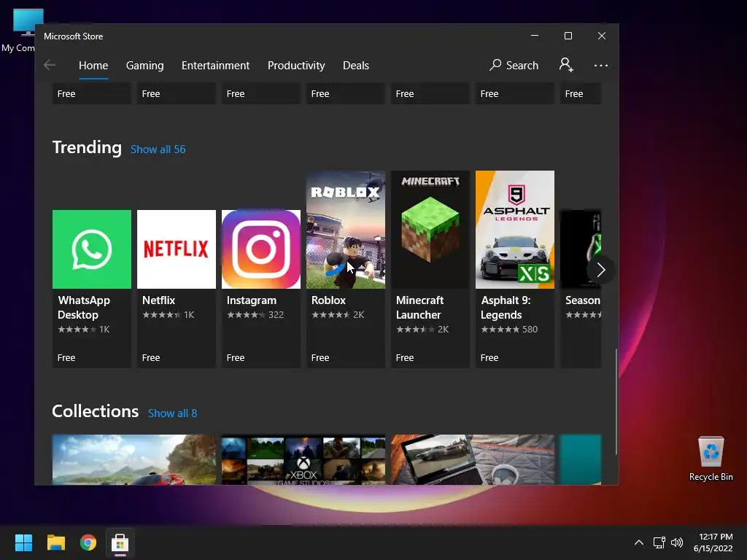This screenshot has height=560, width=747.
Task: Show hidden icons in system tray
Action: tap(639, 542)
